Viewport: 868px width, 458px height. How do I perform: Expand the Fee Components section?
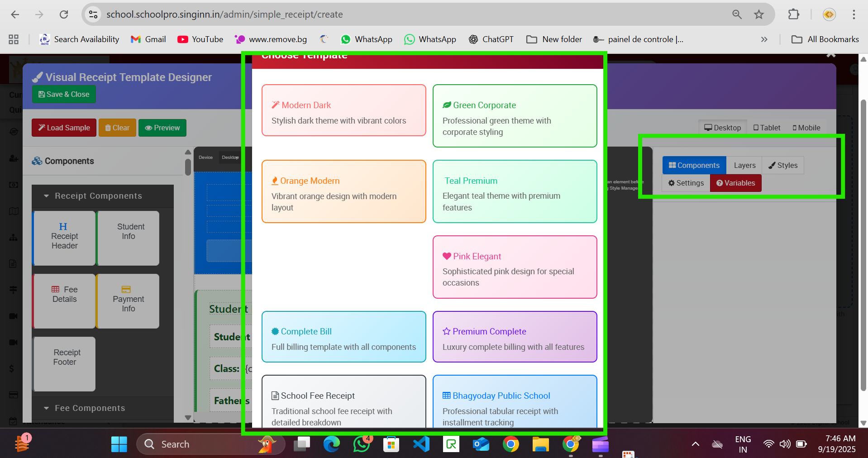tap(90, 408)
